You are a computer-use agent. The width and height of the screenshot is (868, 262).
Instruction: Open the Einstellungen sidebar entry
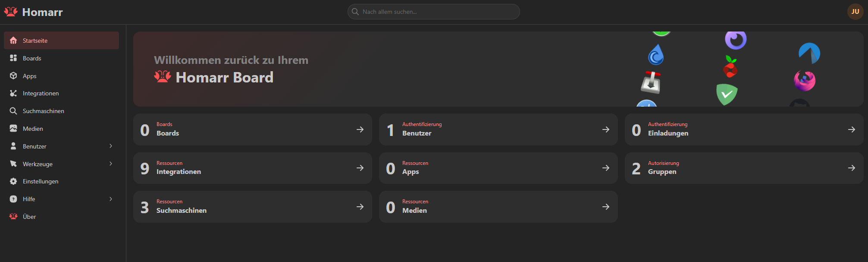(x=41, y=181)
